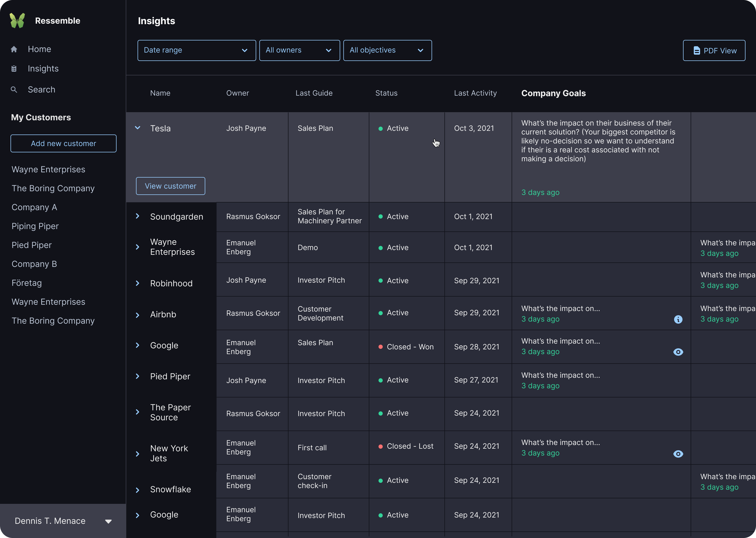756x538 pixels.
Task: Go to Home in the sidebar
Action: 39,49
